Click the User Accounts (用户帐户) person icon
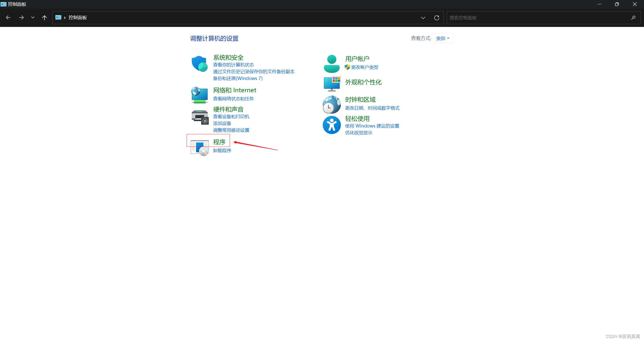Image resolution: width=644 pixels, height=341 pixels. [332, 64]
